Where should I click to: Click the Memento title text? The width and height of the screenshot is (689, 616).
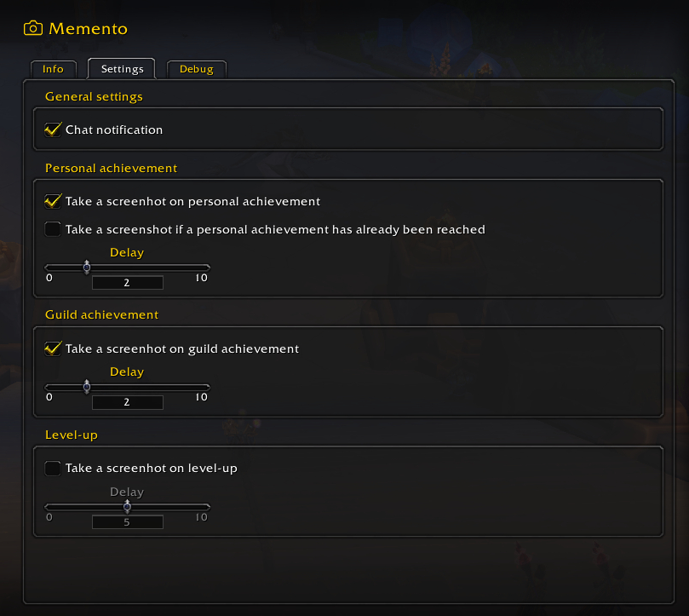88,28
